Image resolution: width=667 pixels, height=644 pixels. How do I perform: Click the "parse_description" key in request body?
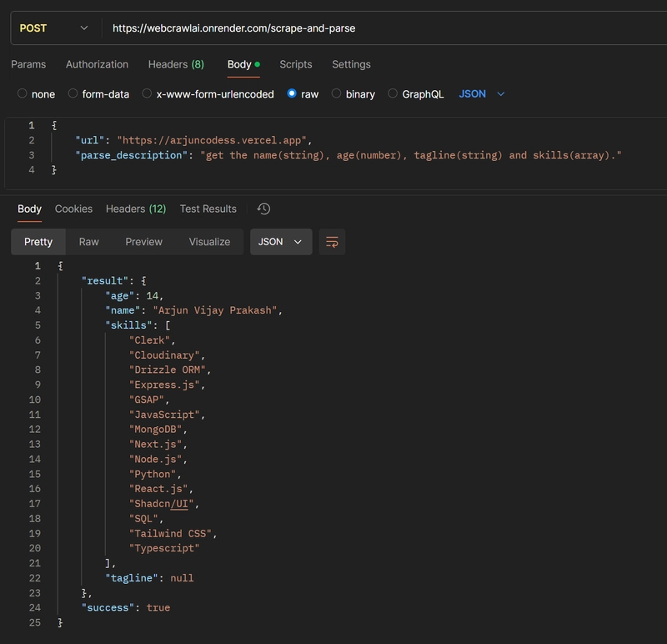click(132, 155)
